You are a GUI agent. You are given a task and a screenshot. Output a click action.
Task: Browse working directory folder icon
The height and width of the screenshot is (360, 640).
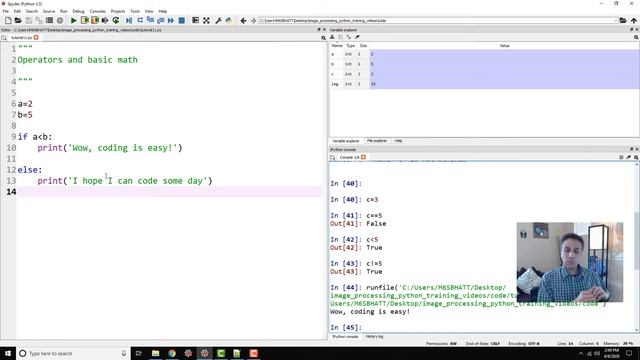click(623, 20)
